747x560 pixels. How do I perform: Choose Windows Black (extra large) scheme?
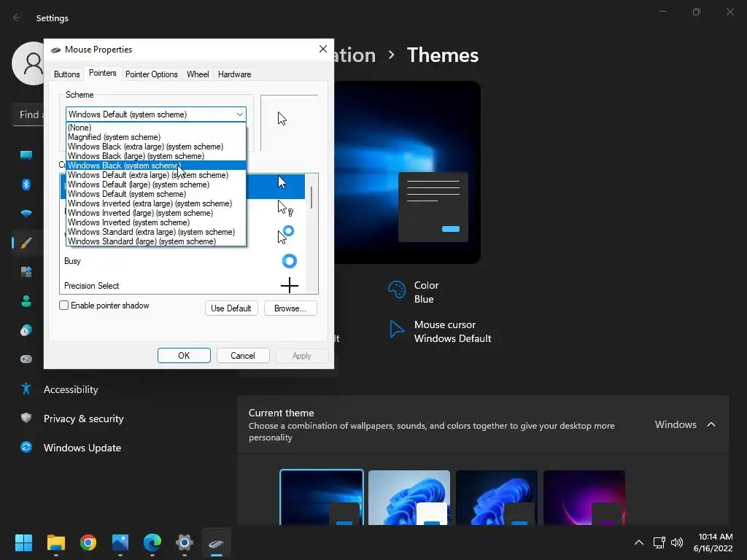click(x=156, y=147)
